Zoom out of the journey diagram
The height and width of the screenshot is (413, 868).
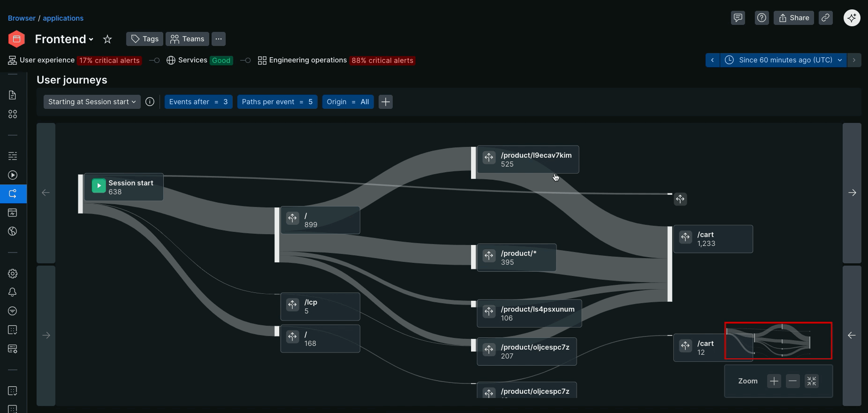point(793,381)
